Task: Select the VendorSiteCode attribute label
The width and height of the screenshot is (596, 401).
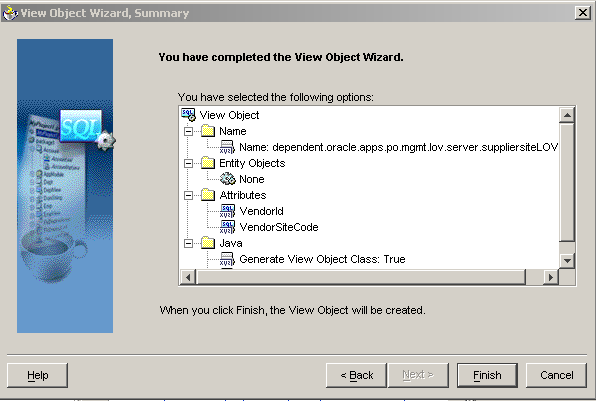Action: tap(279, 227)
